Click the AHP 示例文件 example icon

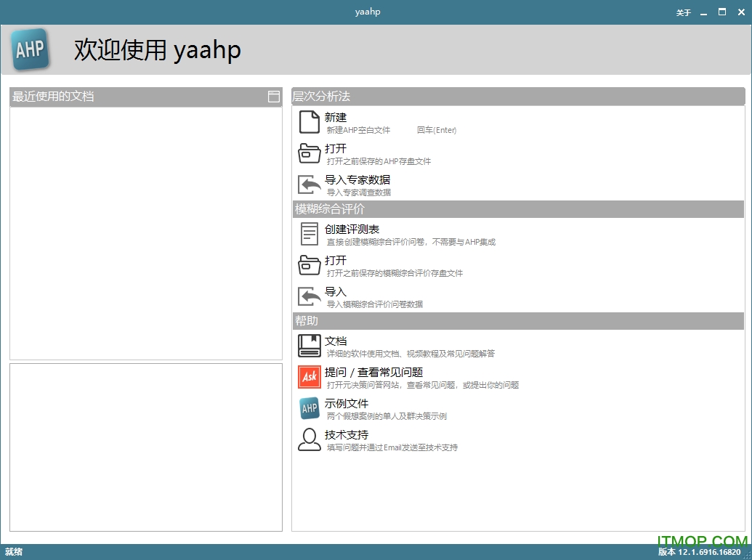(x=309, y=408)
